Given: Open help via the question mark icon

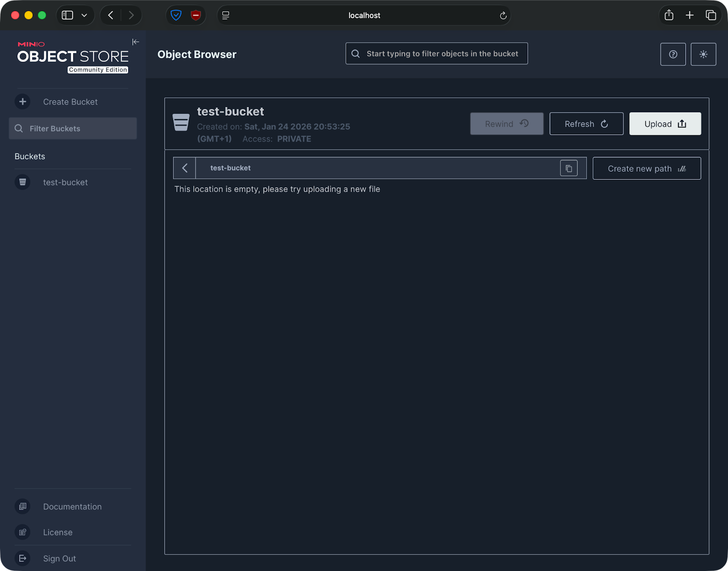Looking at the screenshot, I should (x=672, y=54).
